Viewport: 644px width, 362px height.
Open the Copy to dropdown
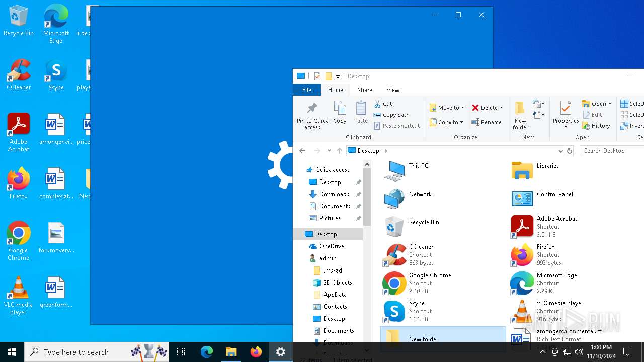click(x=447, y=122)
